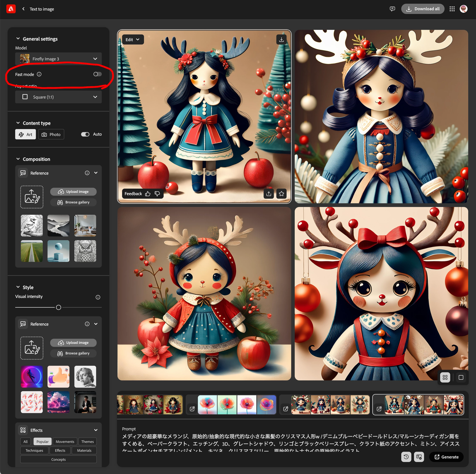Save first image to favorites with star icon
Screen dimensions: 476x474
[281, 194]
